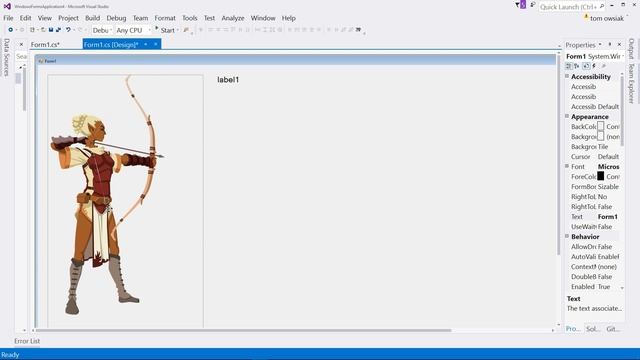Open the Analyze menu

(233, 18)
